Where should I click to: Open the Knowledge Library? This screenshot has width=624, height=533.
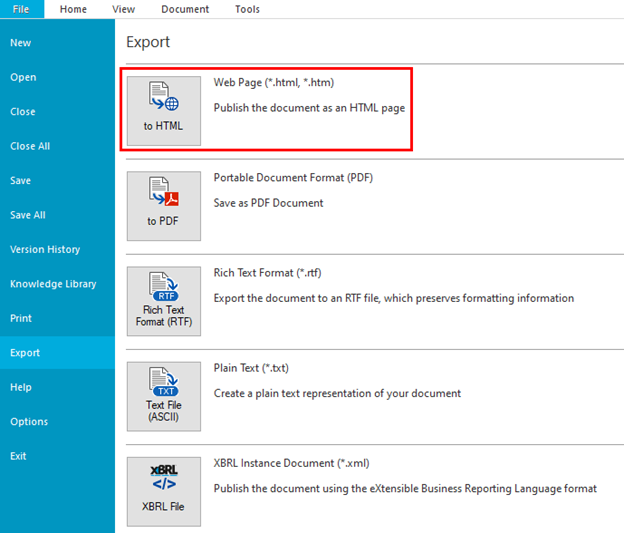(x=53, y=284)
